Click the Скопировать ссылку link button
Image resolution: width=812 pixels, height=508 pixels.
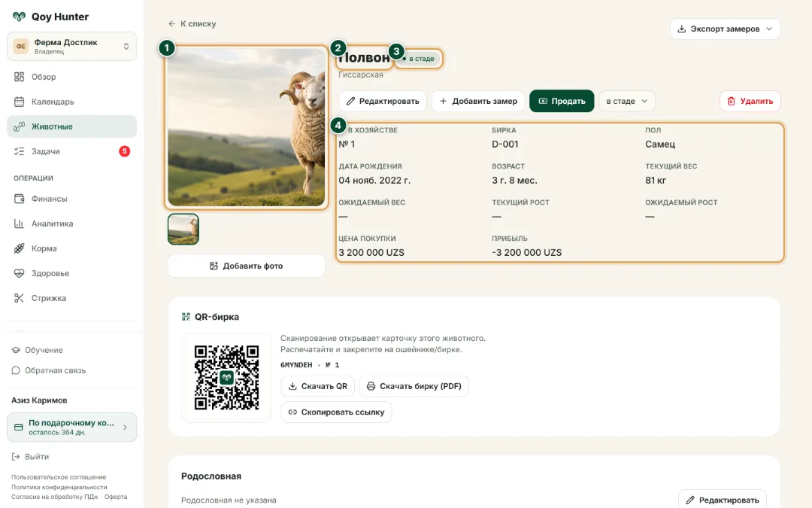(x=336, y=412)
